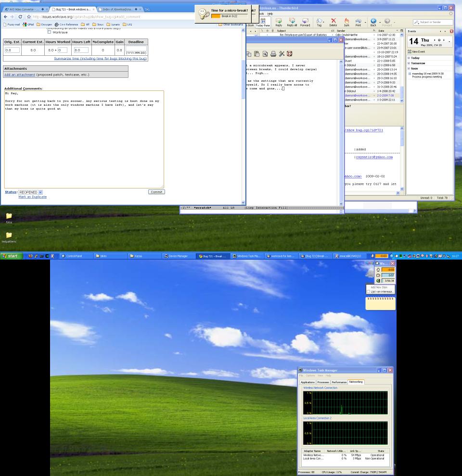Collapse the Tomorrow events section
The image size is (462, 476).
point(409,63)
